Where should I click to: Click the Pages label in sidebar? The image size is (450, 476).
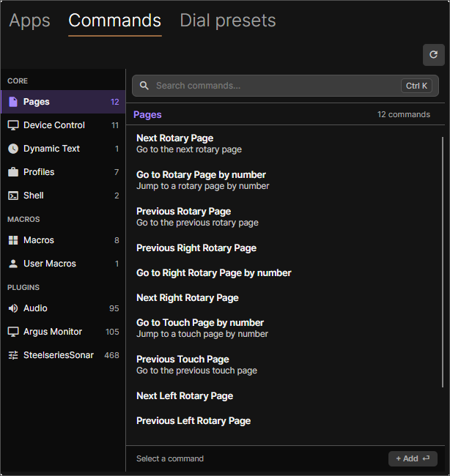(x=37, y=102)
